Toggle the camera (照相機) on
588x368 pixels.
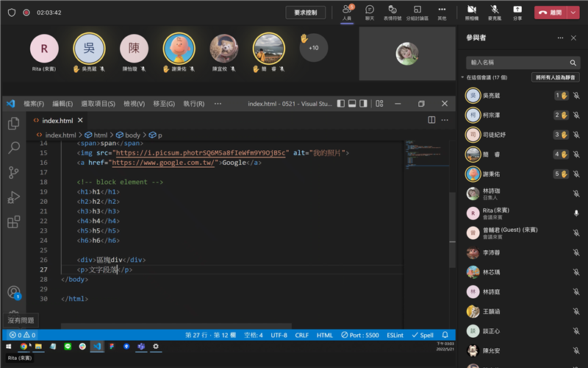click(x=471, y=12)
